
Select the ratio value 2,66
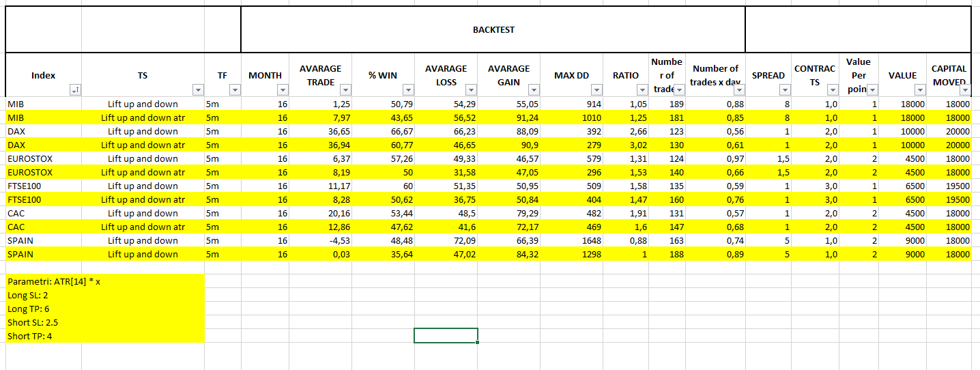(x=625, y=131)
